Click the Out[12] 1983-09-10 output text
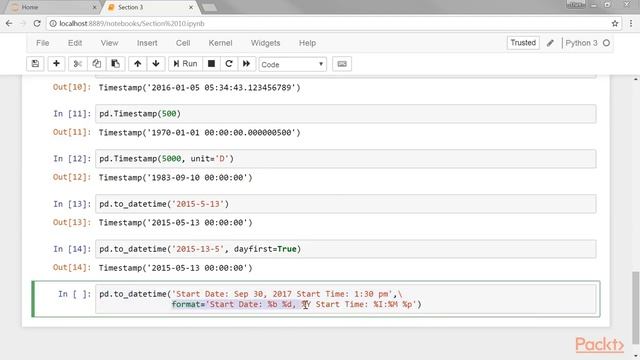640x360 pixels. 176,178
